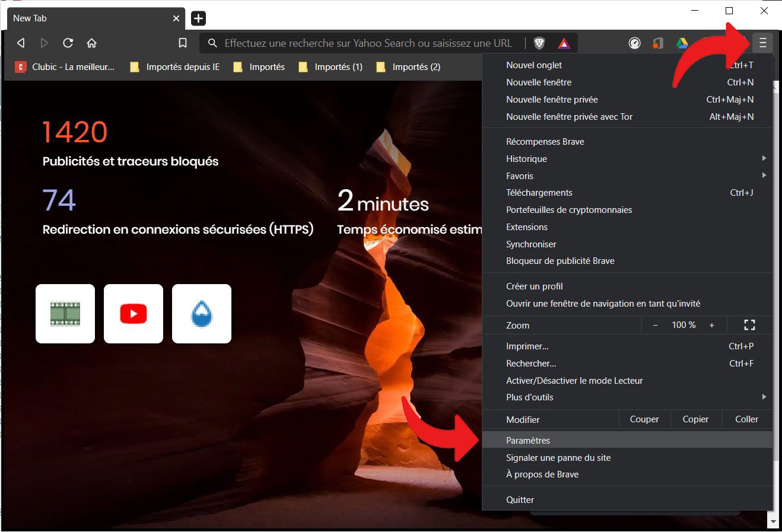This screenshot has width=782, height=532.
Task: Open the Google Drive extension icon
Action: pyautogui.click(x=682, y=43)
